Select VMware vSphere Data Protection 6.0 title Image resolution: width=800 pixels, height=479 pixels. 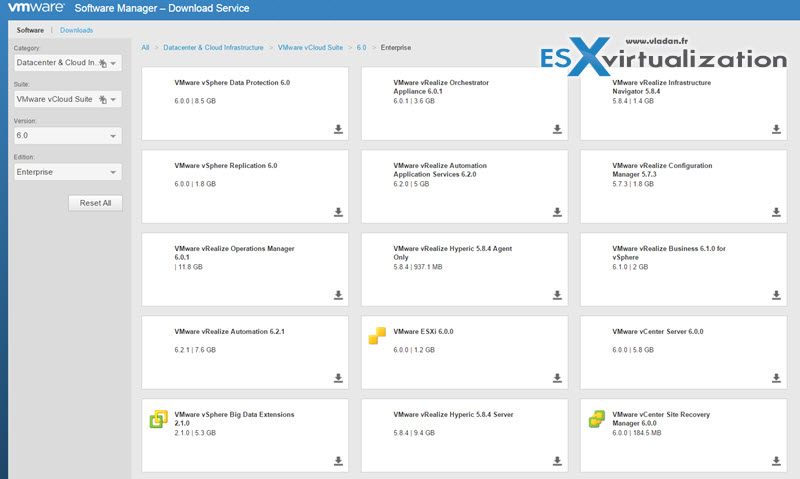tap(232, 83)
